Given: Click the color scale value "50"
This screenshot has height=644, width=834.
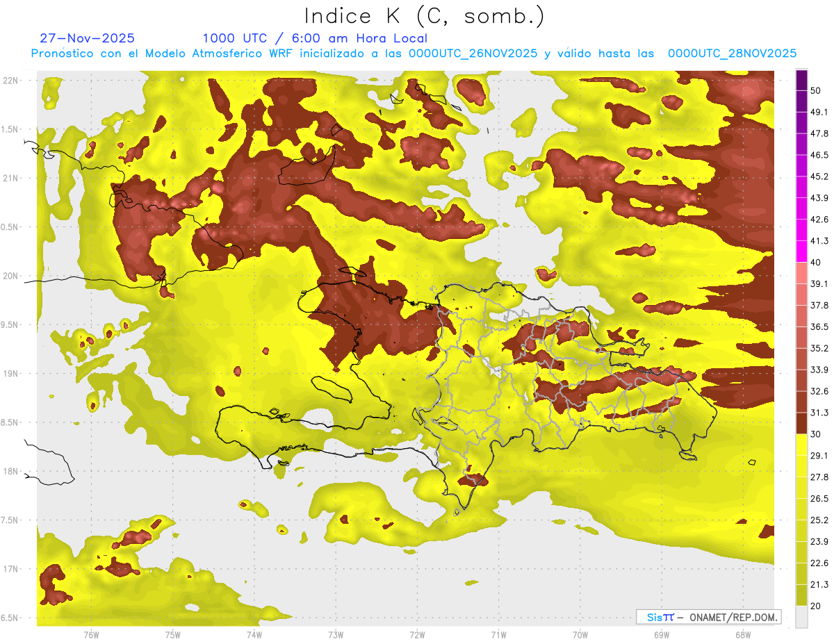Looking at the screenshot, I should [816, 90].
